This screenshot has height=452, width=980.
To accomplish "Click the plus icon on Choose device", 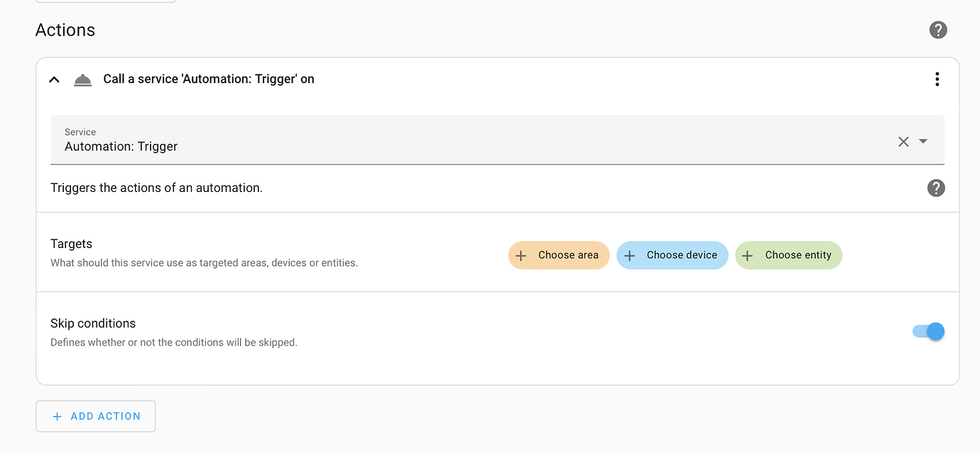I will [629, 256].
